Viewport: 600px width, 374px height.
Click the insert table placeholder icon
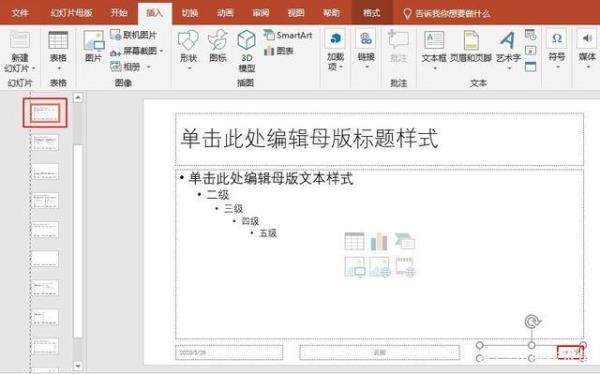coord(354,241)
